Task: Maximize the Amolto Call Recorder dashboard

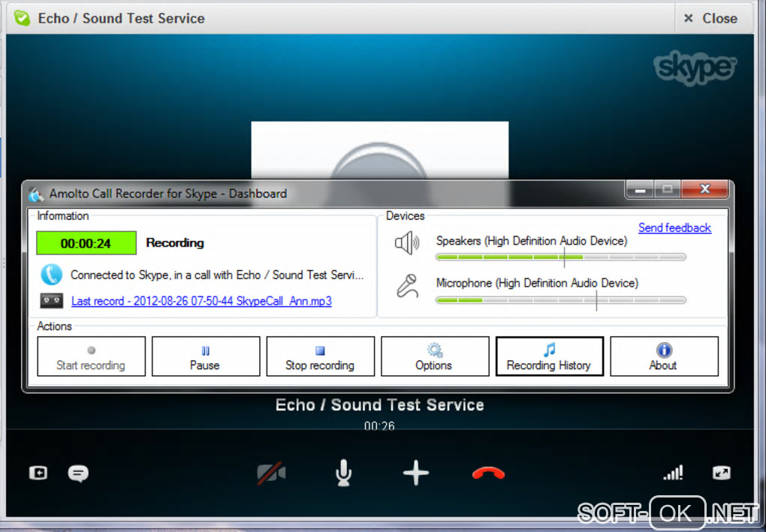Action: tap(668, 189)
